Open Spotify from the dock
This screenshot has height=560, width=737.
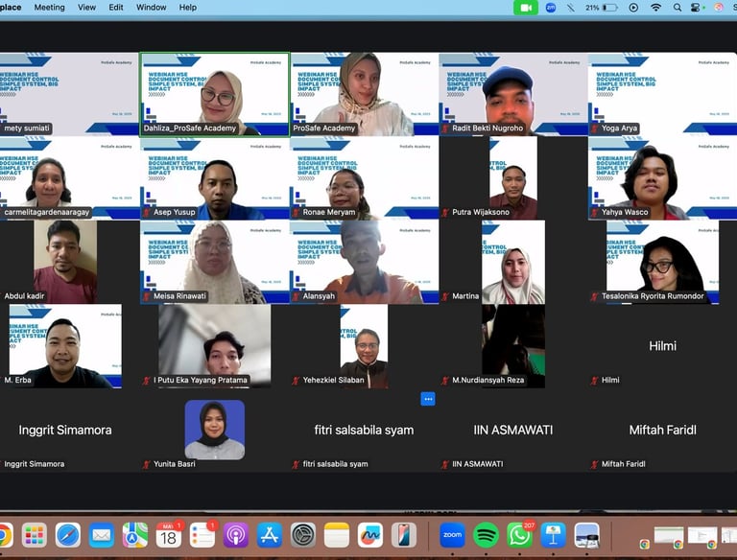click(x=486, y=535)
